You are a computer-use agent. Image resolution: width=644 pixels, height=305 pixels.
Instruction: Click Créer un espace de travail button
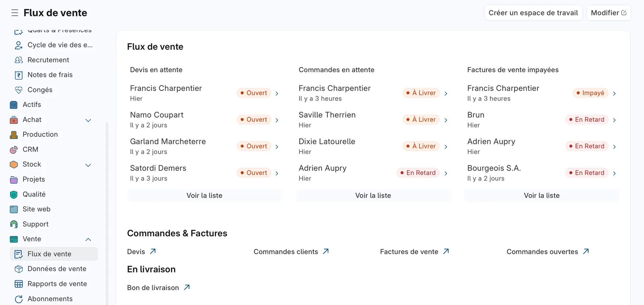click(533, 13)
